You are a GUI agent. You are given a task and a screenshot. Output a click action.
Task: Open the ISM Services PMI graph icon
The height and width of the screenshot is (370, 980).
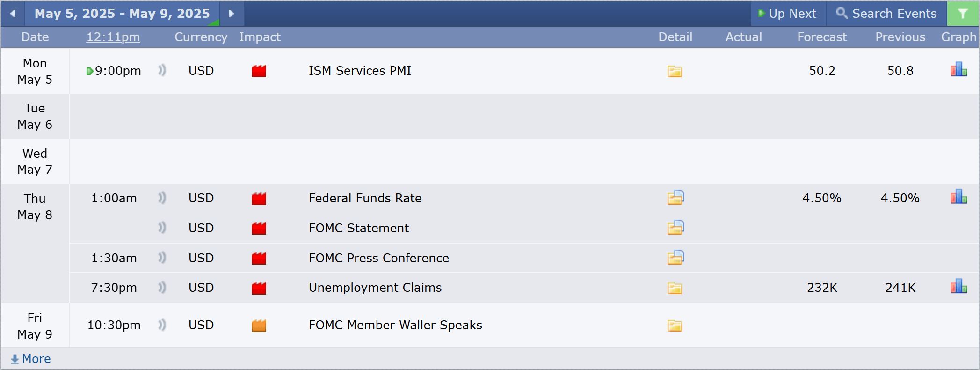click(958, 69)
